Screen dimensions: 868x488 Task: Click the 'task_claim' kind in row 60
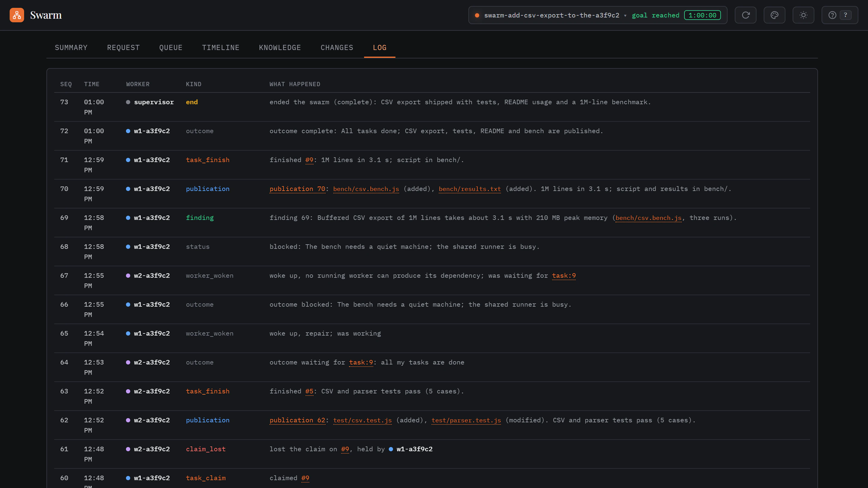pos(206,478)
